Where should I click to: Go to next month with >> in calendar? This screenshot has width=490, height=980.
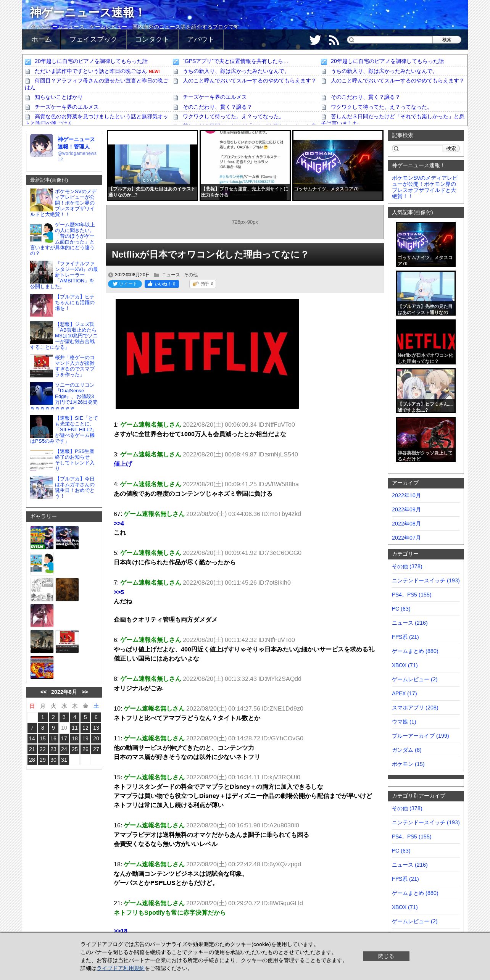(85, 692)
